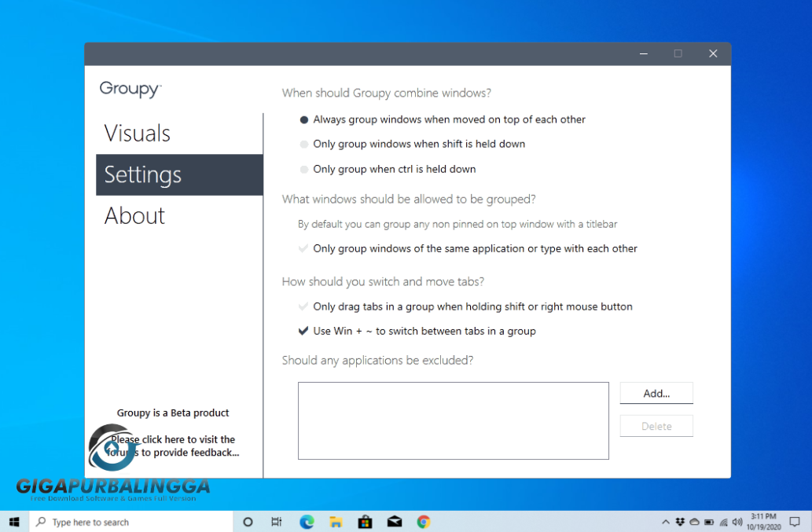Switch to the Visuals section

coord(138,133)
